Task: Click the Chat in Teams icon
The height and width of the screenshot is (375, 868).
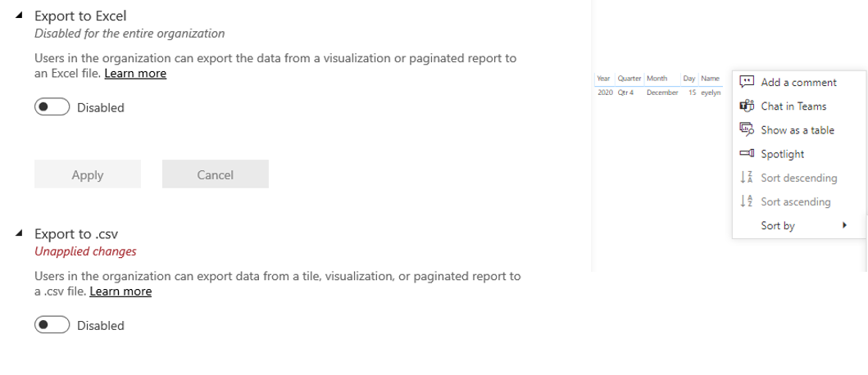Action: pyautogui.click(x=747, y=106)
